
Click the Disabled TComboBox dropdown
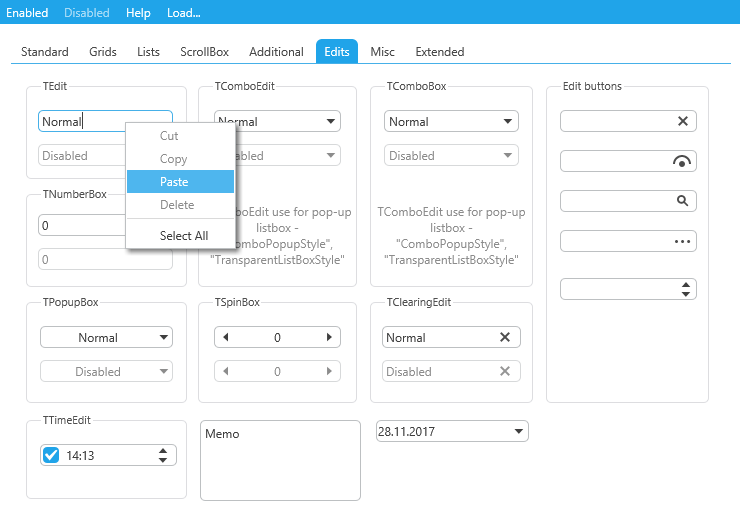click(451, 155)
